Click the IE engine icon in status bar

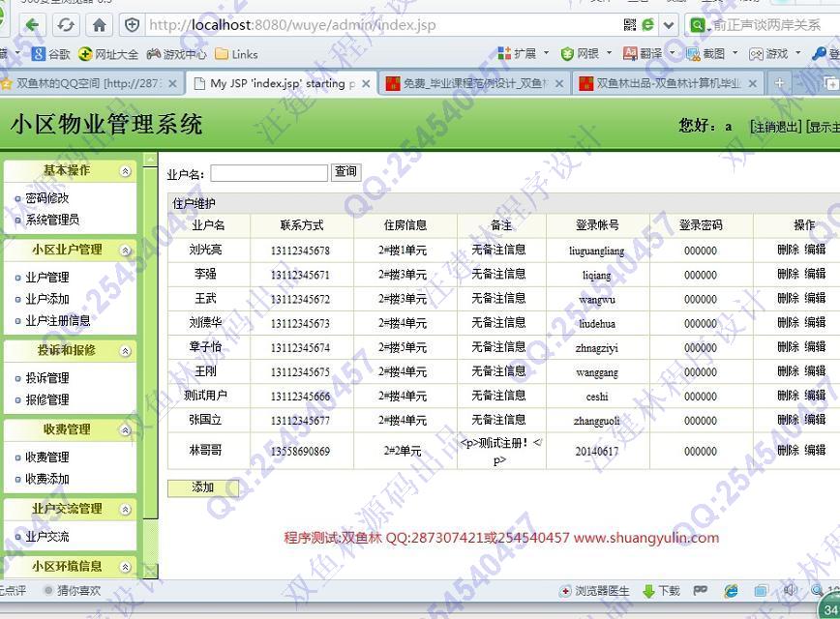click(731, 591)
